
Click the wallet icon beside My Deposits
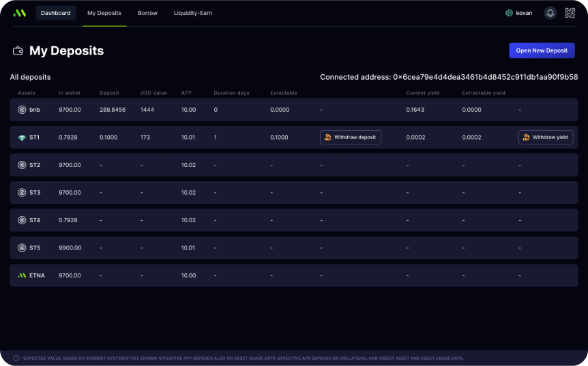pyautogui.click(x=18, y=50)
